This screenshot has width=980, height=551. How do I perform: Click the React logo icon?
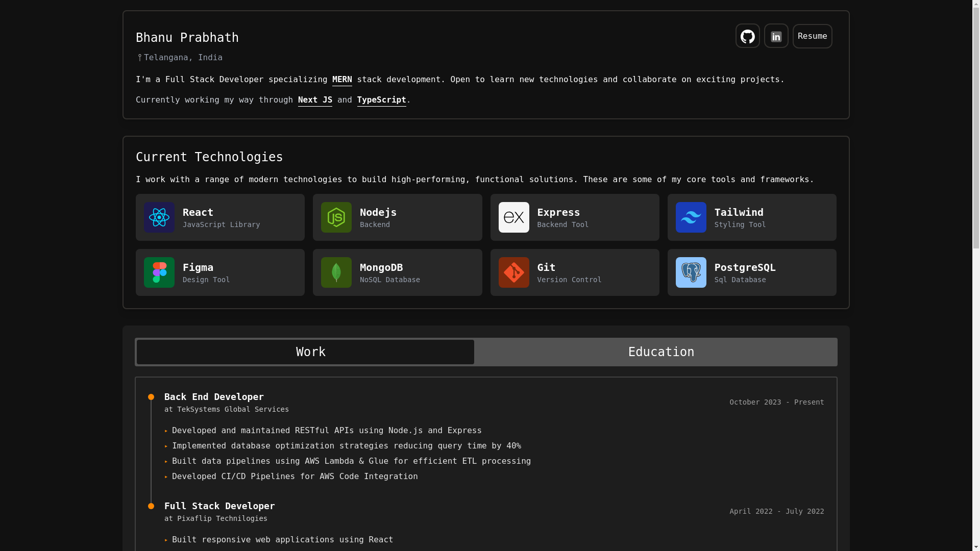(x=159, y=217)
